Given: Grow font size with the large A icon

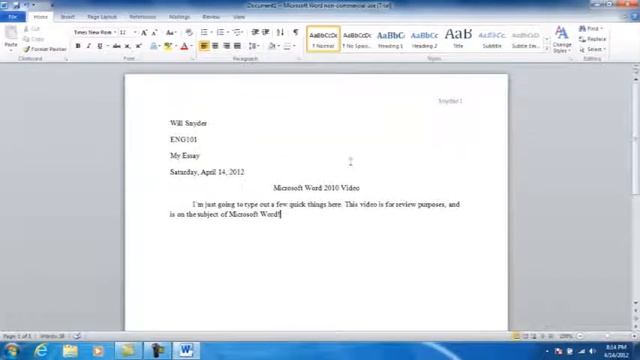Looking at the screenshot, I should pos(144,33).
